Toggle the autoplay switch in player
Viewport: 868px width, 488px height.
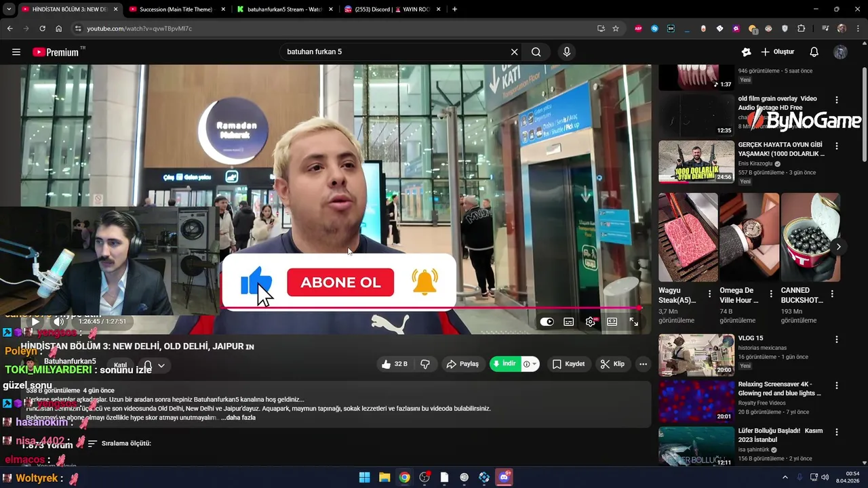547,322
